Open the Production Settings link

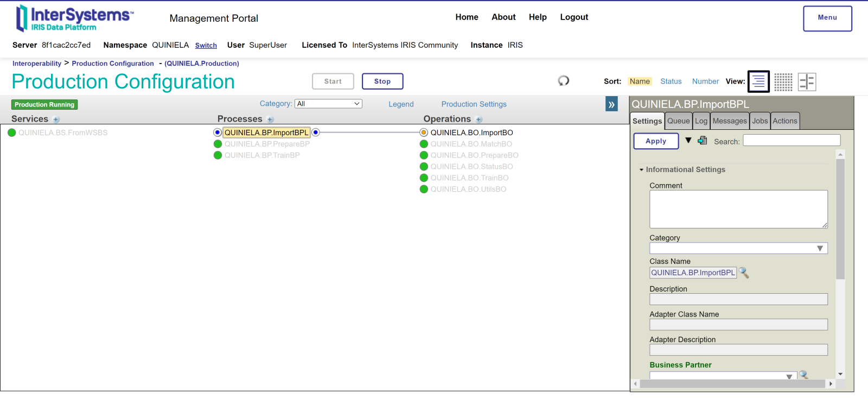coord(474,104)
